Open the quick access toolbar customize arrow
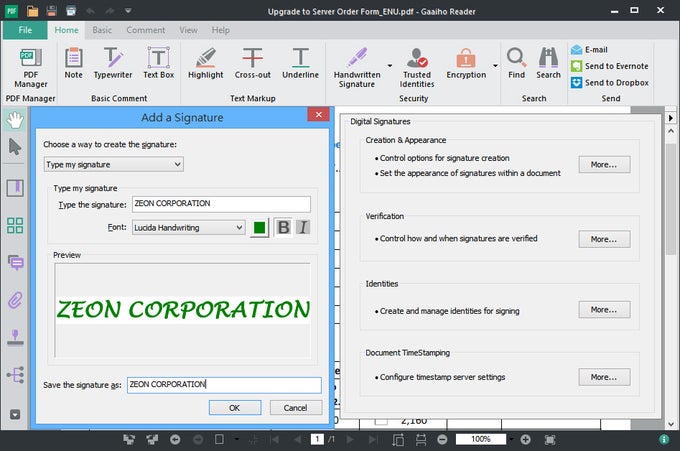The width and height of the screenshot is (680, 451). pos(128,10)
